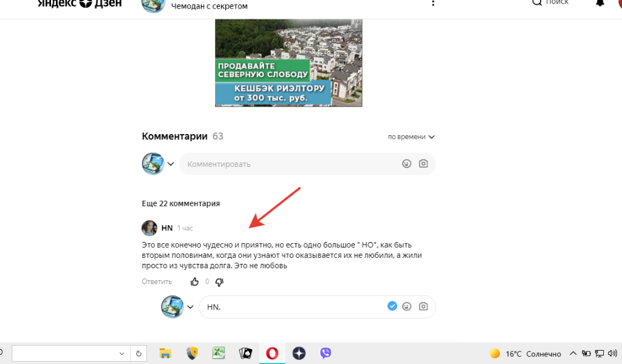Expand account chooser beside top comment field
The width and height of the screenshot is (622, 364).
[x=171, y=164]
